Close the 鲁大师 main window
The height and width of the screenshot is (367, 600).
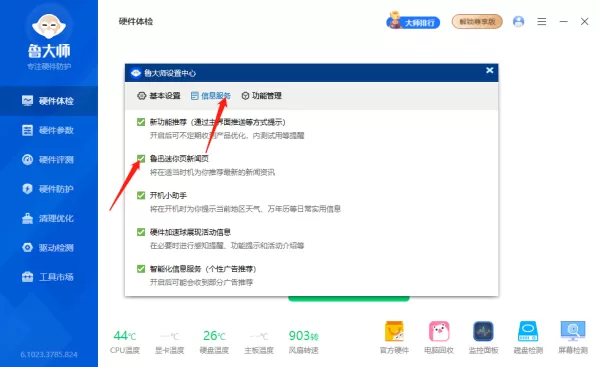pos(584,22)
